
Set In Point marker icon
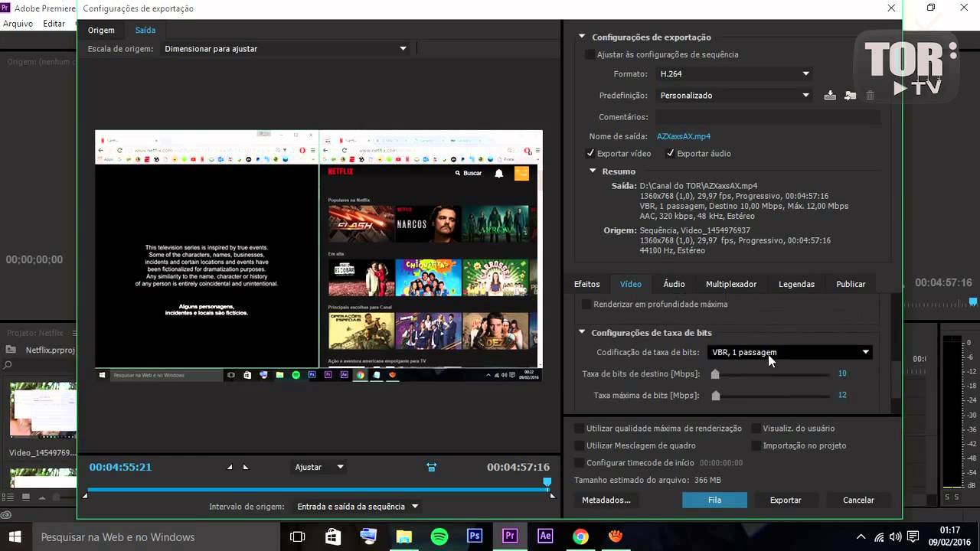point(230,467)
